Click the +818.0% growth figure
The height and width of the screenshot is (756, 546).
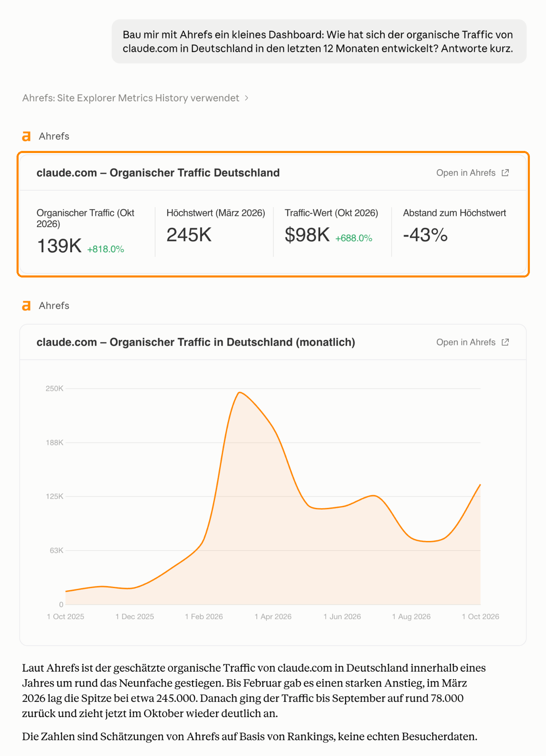(105, 249)
